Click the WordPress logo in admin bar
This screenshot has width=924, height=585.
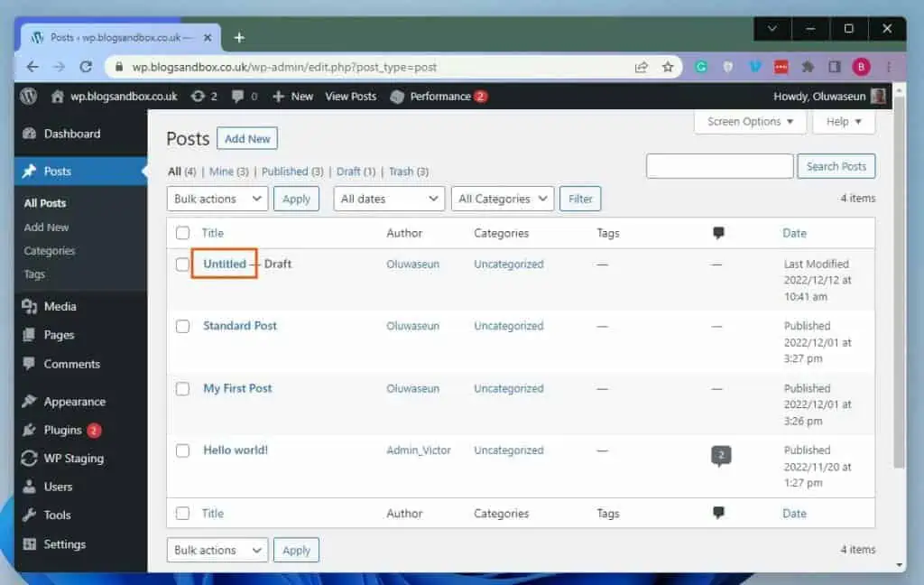coord(29,97)
